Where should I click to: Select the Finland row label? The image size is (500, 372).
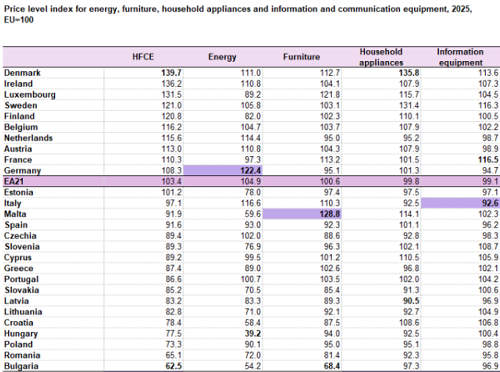pyautogui.click(x=19, y=116)
